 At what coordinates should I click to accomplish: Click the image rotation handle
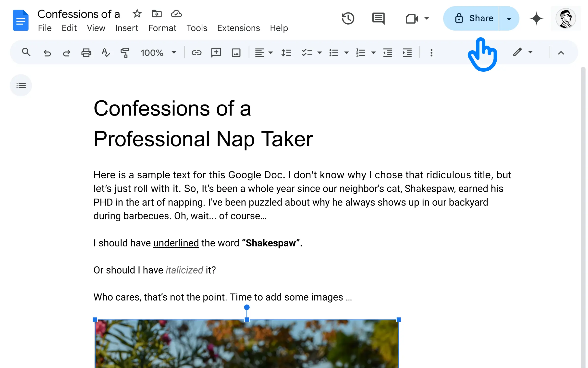[247, 307]
